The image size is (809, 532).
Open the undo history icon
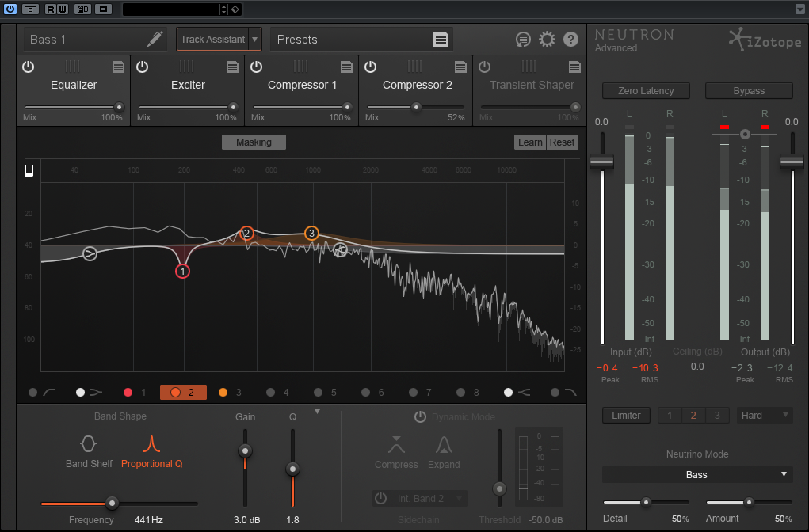pos(523,39)
